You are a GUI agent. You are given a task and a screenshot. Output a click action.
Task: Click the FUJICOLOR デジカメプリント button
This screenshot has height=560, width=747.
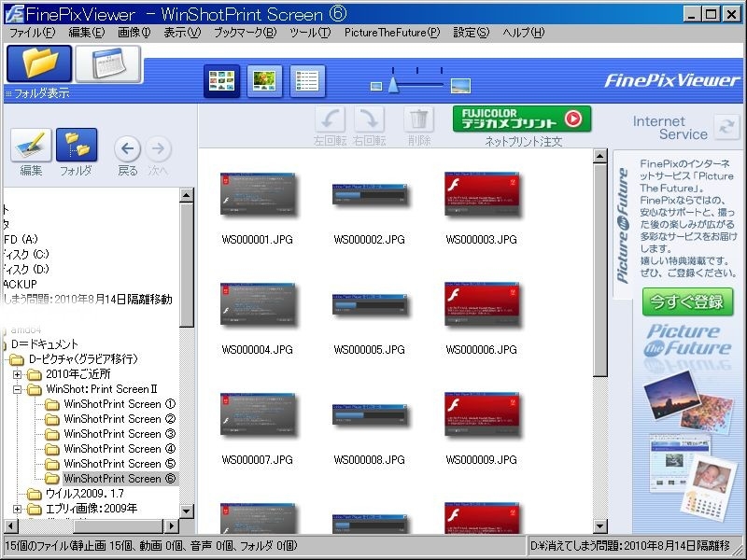click(x=522, y=119)
